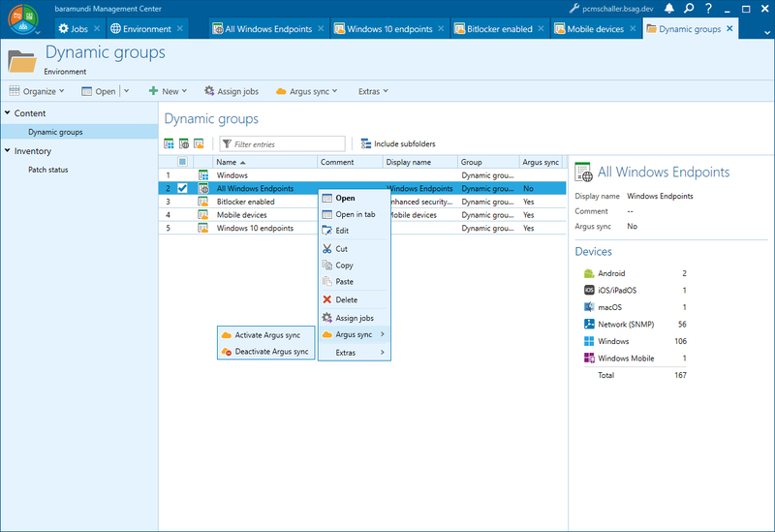The height and width of the screenshot is (532, 775).
Task: Choose Edit from context menu
Action: tap(354, 231)
